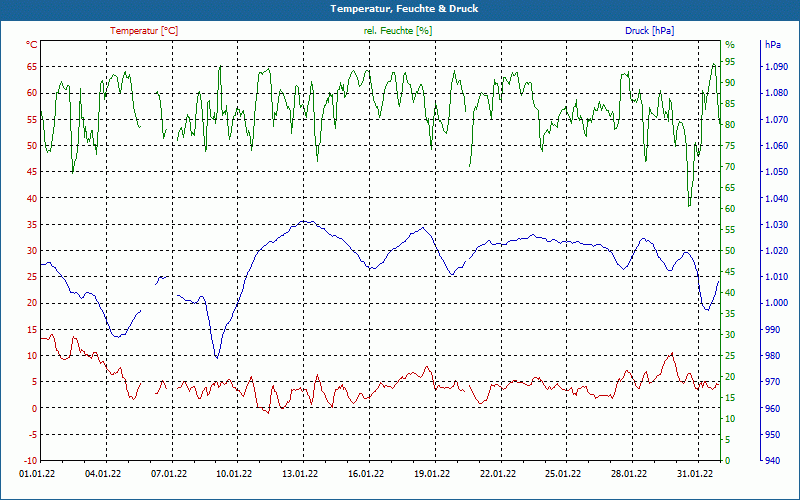
Task: Click the -5 tick on the temperature axis
Action: click(32, 435)
